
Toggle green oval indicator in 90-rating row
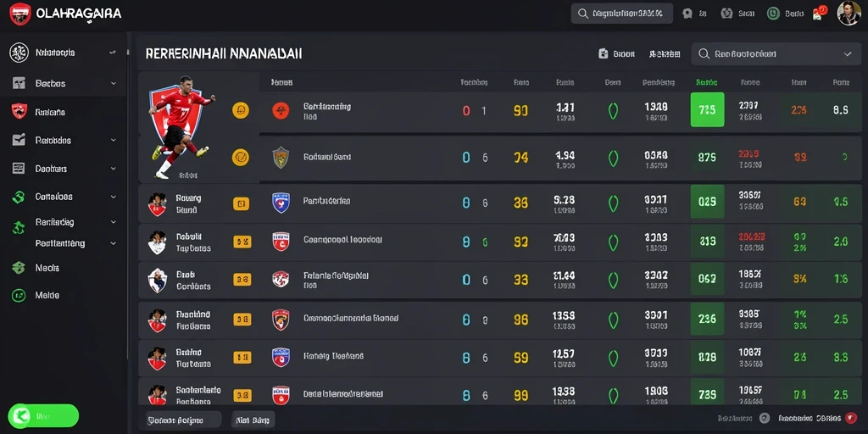tap(613, 111)
